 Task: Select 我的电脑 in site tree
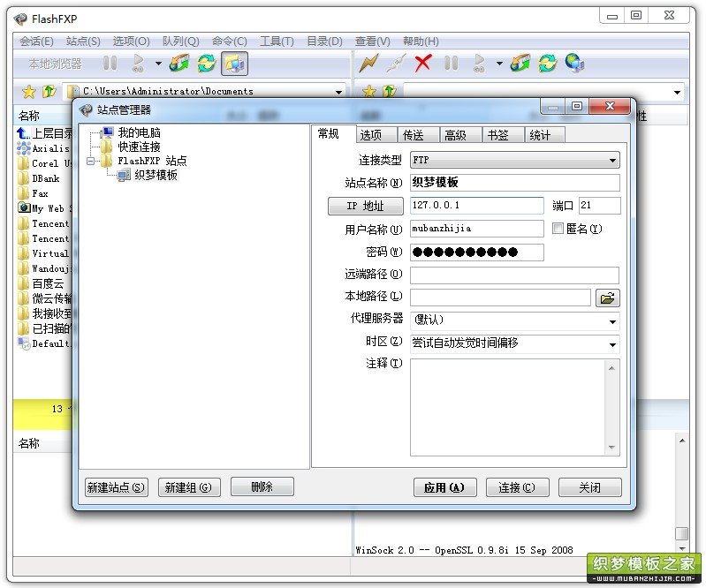[139, 132]
